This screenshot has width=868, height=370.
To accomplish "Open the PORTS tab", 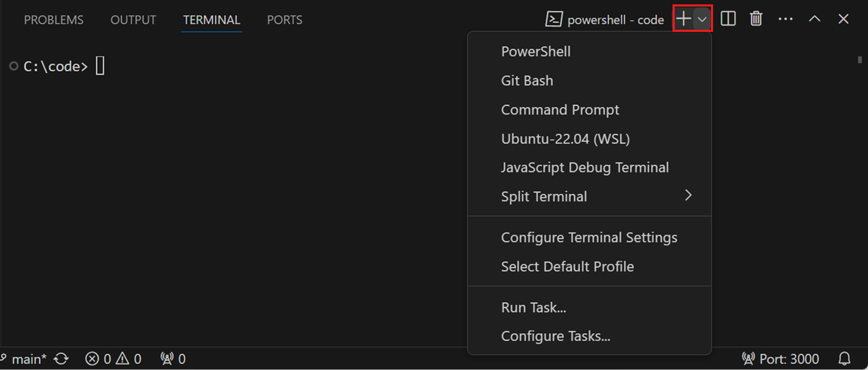I will click(x=285, y=20).
